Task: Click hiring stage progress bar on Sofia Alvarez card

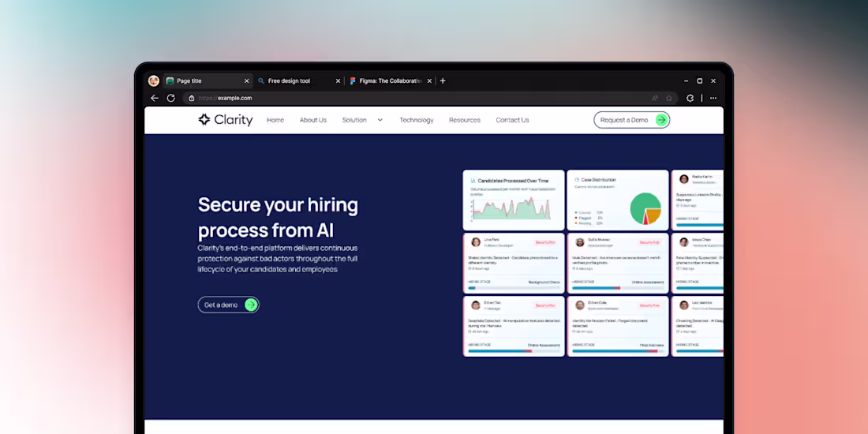Action: 618,288
